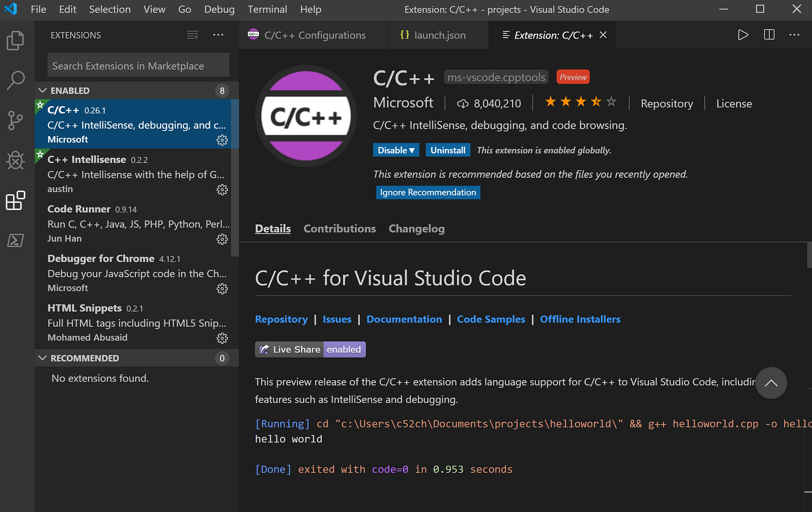Image resolution: width=812 pixels, height=512 pixels.
Task: Click the ms-vscode.cpptools identifier badge
Action: tap(496, 77)
